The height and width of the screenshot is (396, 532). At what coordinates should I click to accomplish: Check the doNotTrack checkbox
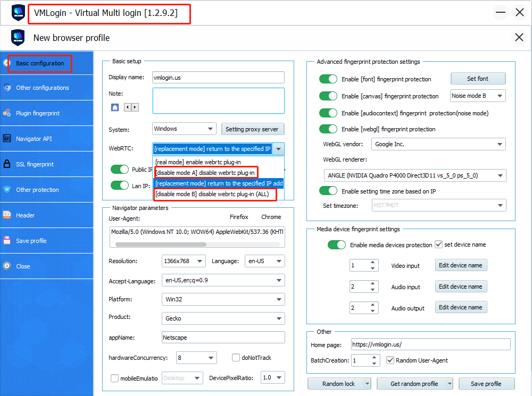click(236, 358)
